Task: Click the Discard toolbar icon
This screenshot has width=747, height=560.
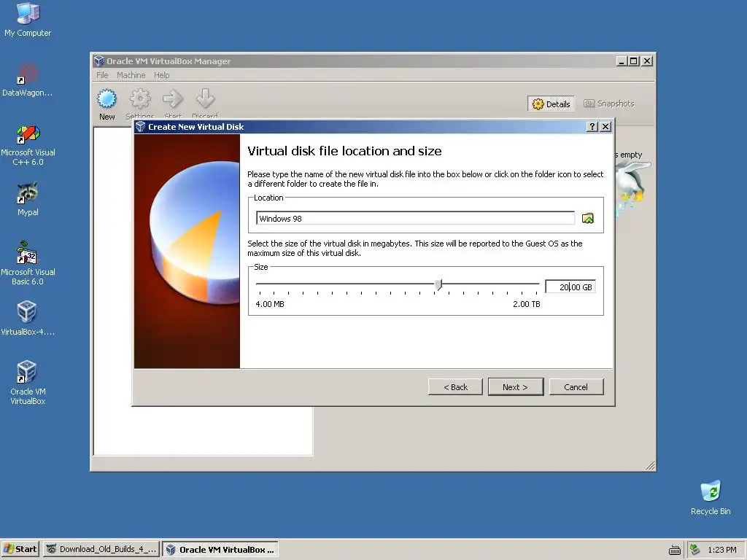Action: pyautogui.click(x=205, y=98)
